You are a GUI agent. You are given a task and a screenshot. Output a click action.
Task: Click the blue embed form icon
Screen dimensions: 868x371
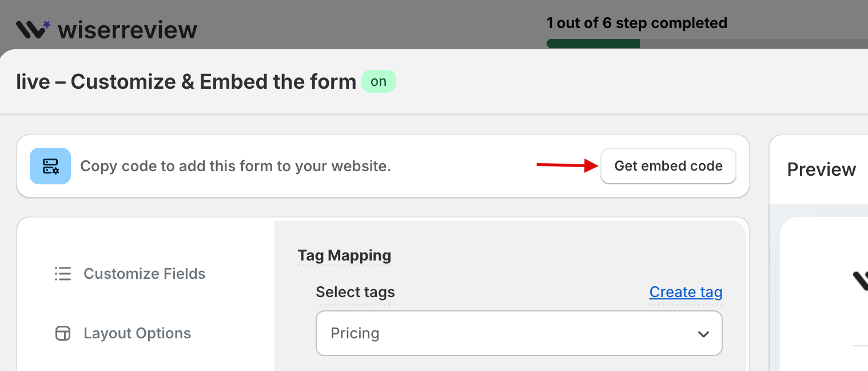(50, 166)
